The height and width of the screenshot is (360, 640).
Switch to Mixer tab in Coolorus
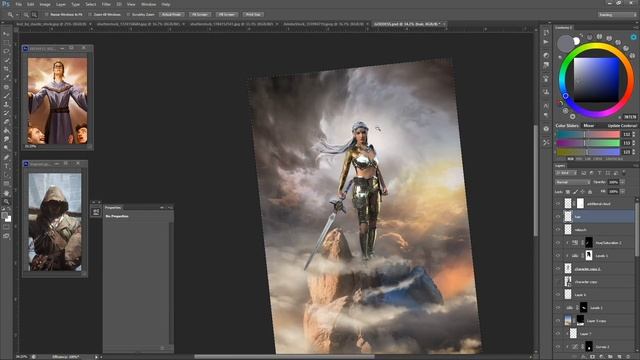coord(589,126)
